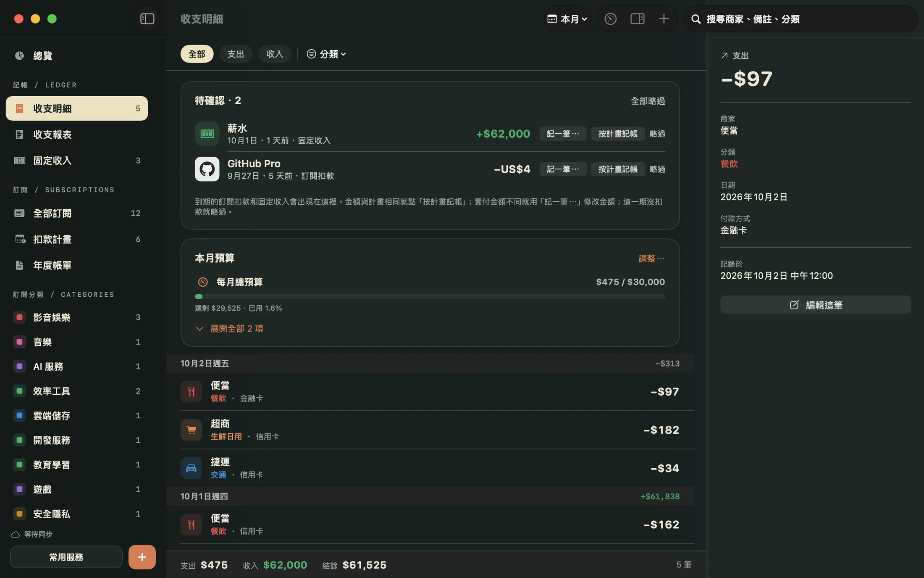The height and width of the screenshot is (578, 924).
Task: Click the 常用服務 button
Action: tap(66, 557)
